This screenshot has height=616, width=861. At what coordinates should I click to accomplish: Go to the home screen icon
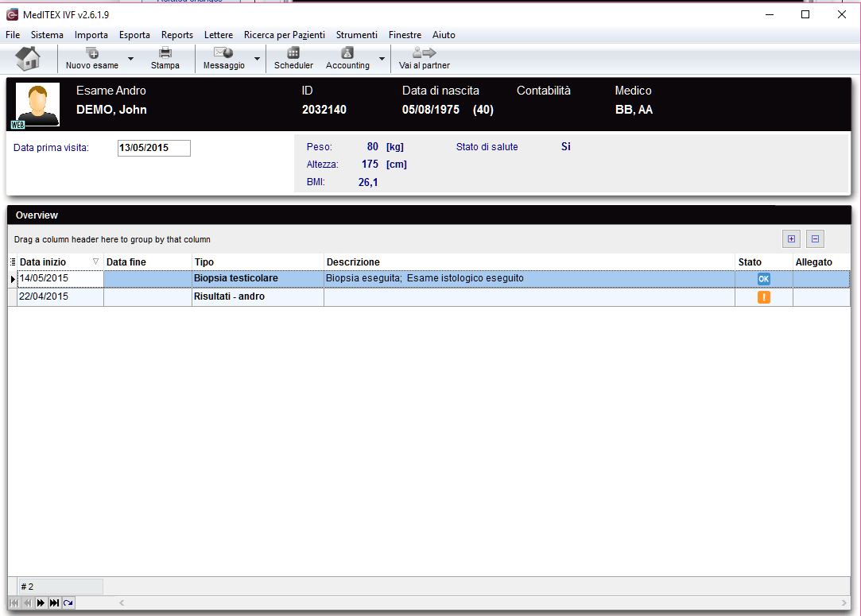[x=28, y=58]
